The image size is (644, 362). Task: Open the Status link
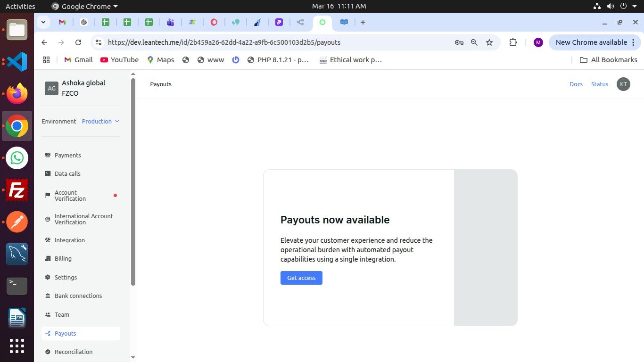pyautogui.click(x=599, y=84)
